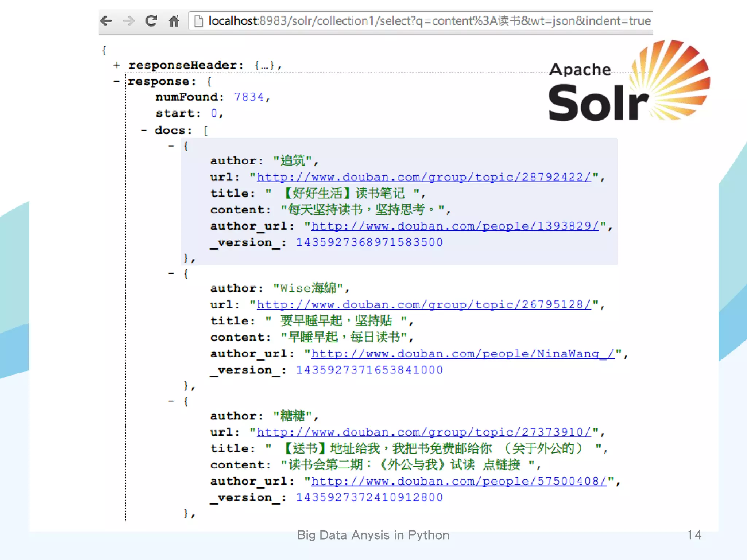Image resolution: width=747 pixels, height=560 pixels.
Task: Collapse the 糖糖 document entry
Action: coord(171,401)
